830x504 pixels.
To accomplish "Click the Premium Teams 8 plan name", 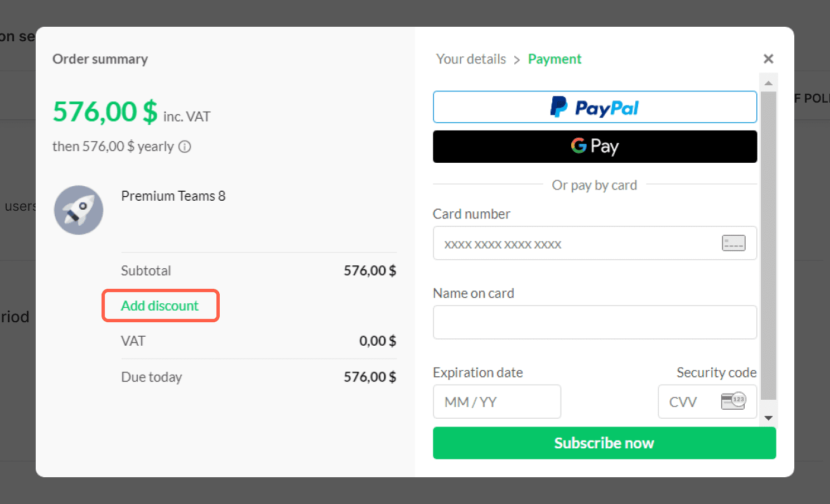I will click(173, 196).
